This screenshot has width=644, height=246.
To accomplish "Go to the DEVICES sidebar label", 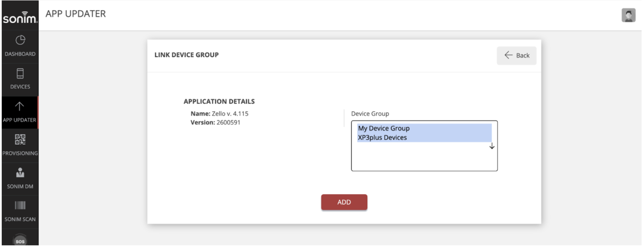I will coord(20,87).
